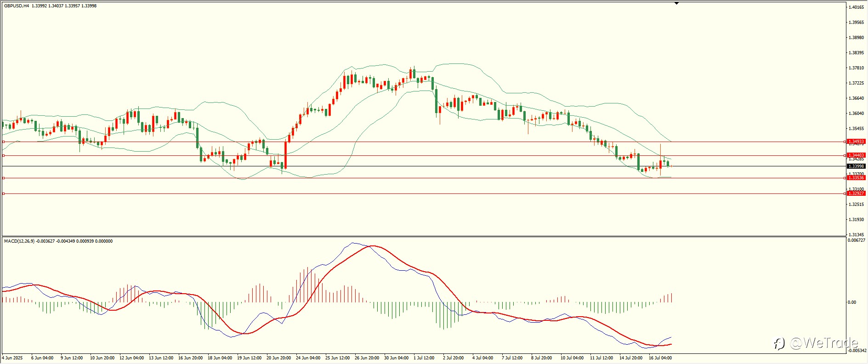Screen dimensions: 868x364
Task: Click the 4 Jul 04:00 time label
Action: (483, 358)
